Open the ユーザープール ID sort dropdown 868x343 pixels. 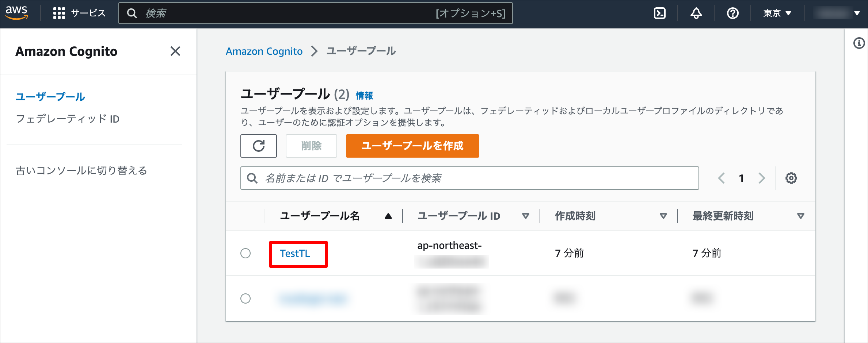coord(525,216)
